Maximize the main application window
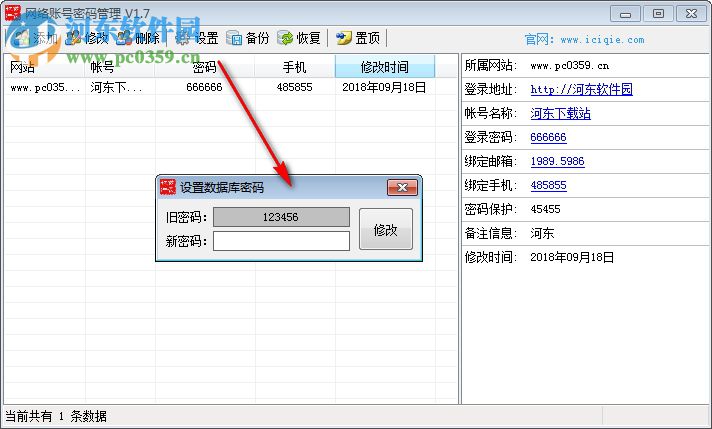The height and width of the screenshot is (429, 712). pos(658,14)
